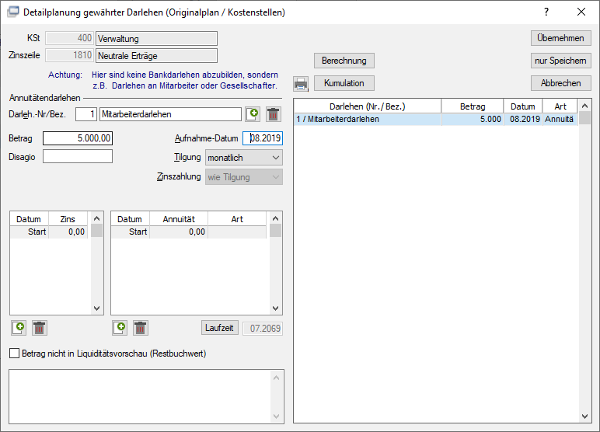Screen dimensions: 600x432
Task: Click scroll-down arrow of the notes text area
Action: (x=276, y=416)
